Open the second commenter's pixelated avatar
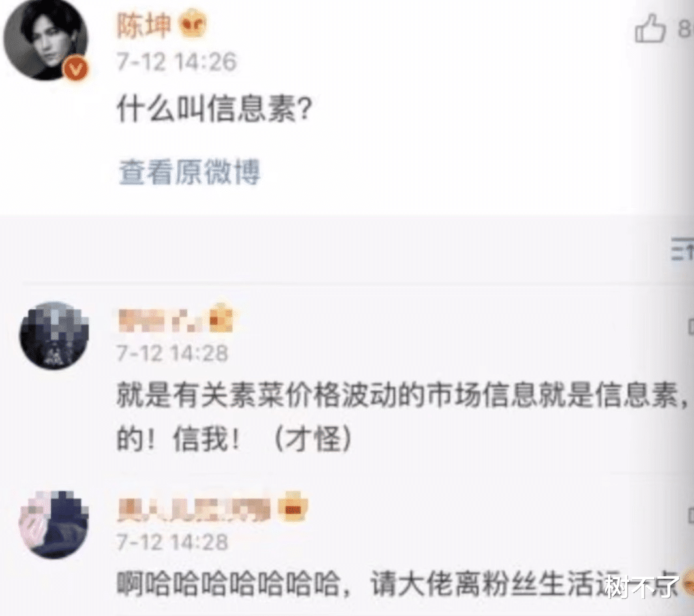The width and height of the screenshot is (694, 616). [54, 524]
